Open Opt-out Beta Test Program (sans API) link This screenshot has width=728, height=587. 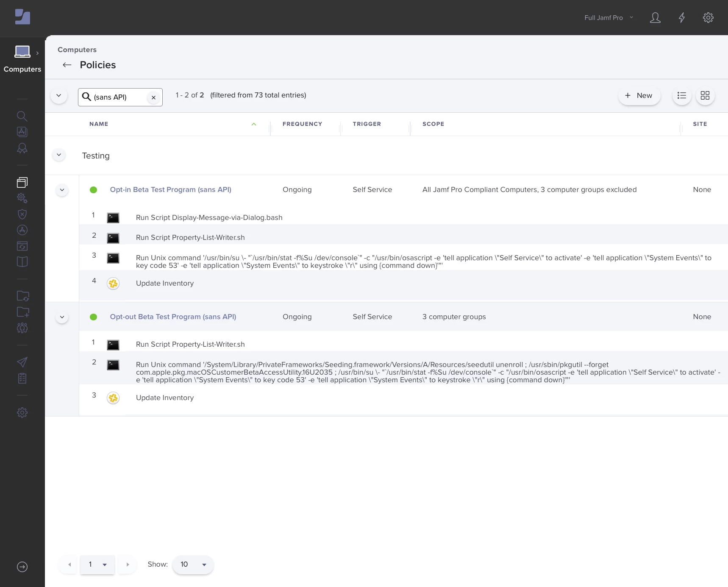pos(173,317)
